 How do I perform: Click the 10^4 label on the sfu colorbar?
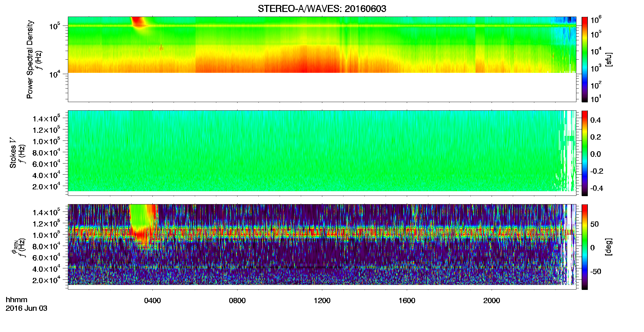(596, 51)
